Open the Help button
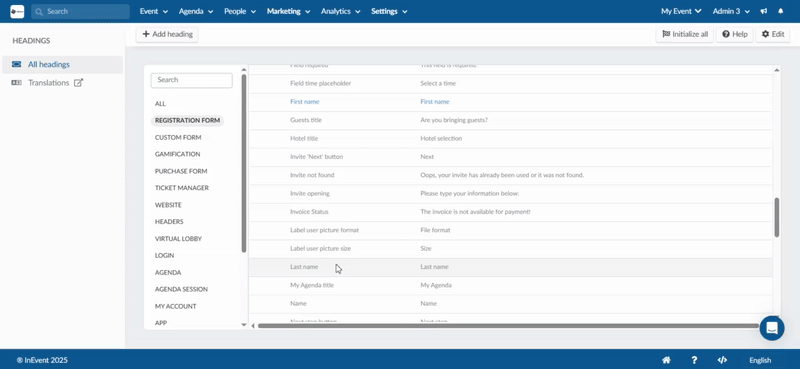Viewport: 800px width, 369px height. pyautogui.click(x=735, y=34)
